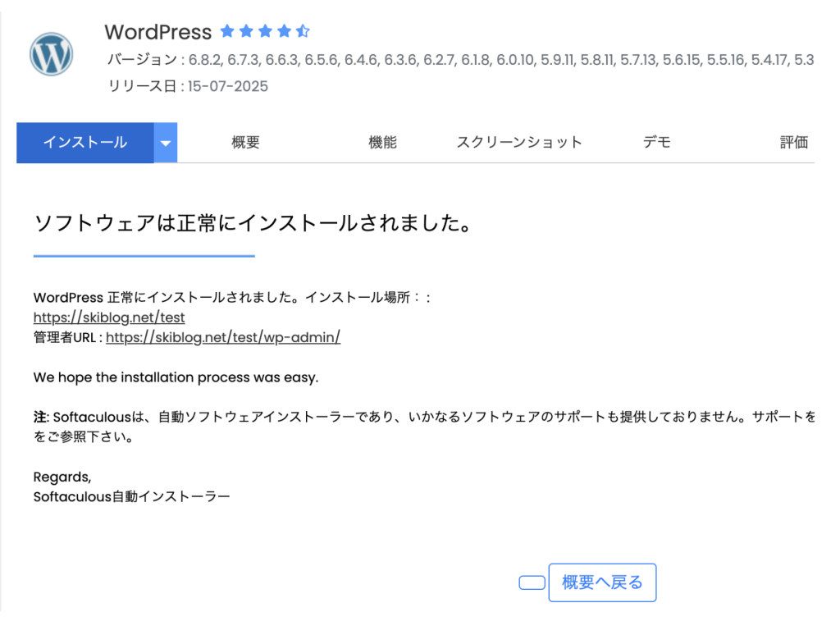Go to the デモ tab
The height and width of the screenshot is (621, 840).
tap(656, 143)
